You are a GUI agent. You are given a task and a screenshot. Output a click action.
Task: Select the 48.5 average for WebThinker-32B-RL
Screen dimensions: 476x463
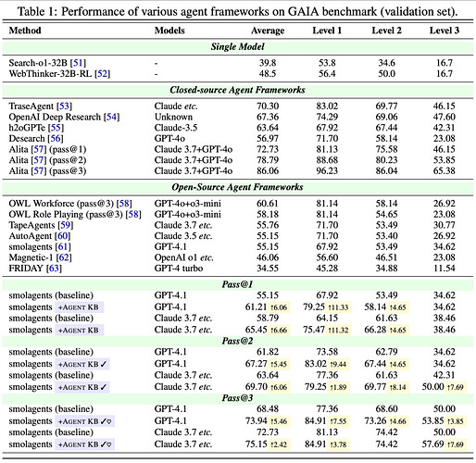click(268, 74)
